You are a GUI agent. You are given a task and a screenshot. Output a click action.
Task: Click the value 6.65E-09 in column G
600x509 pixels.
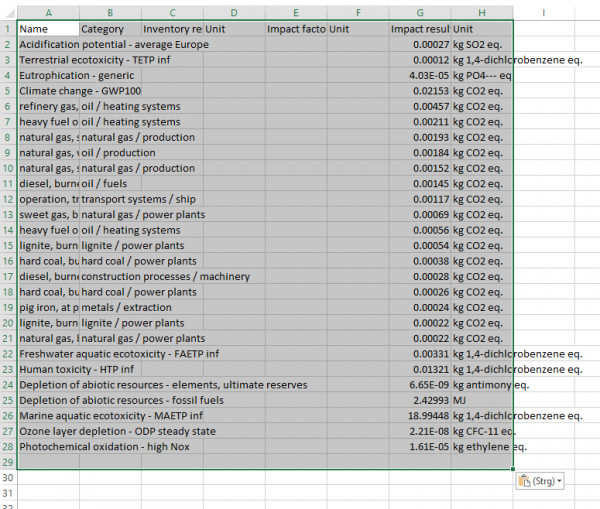click(420, 385)
